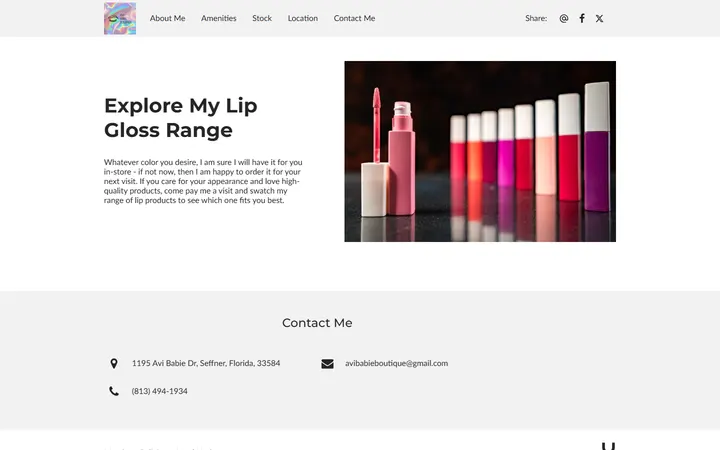The height and width of the screenshot is (450, 720).
Task: Click the Contact Me section heading
Action: (317, 323)
